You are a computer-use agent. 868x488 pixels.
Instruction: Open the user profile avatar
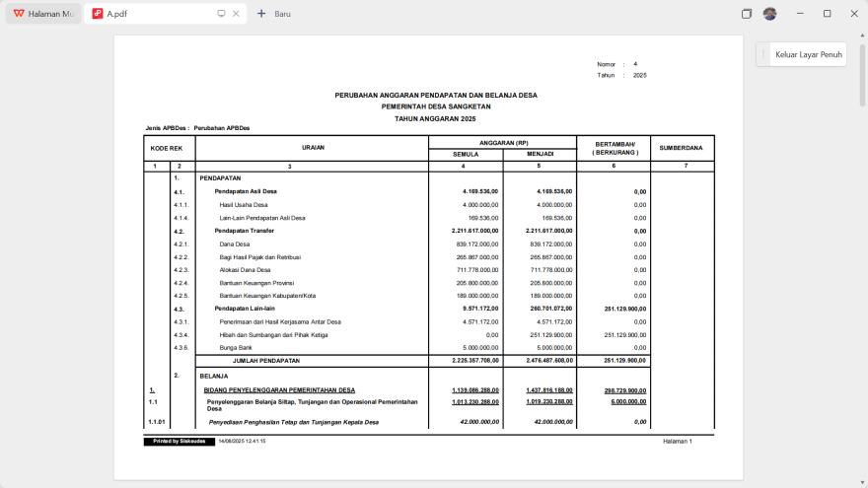pyautogui.click(x=769, y=14)
